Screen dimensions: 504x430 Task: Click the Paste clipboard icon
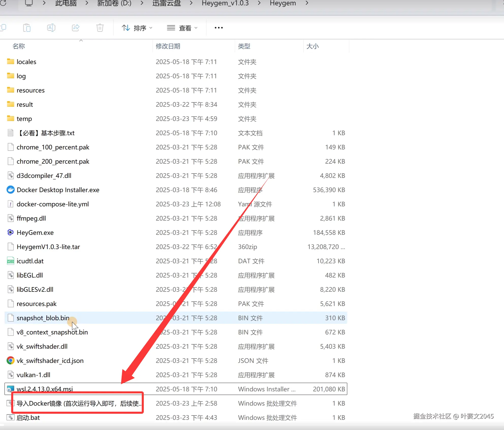pyautogui.click(x=27, y=28)
